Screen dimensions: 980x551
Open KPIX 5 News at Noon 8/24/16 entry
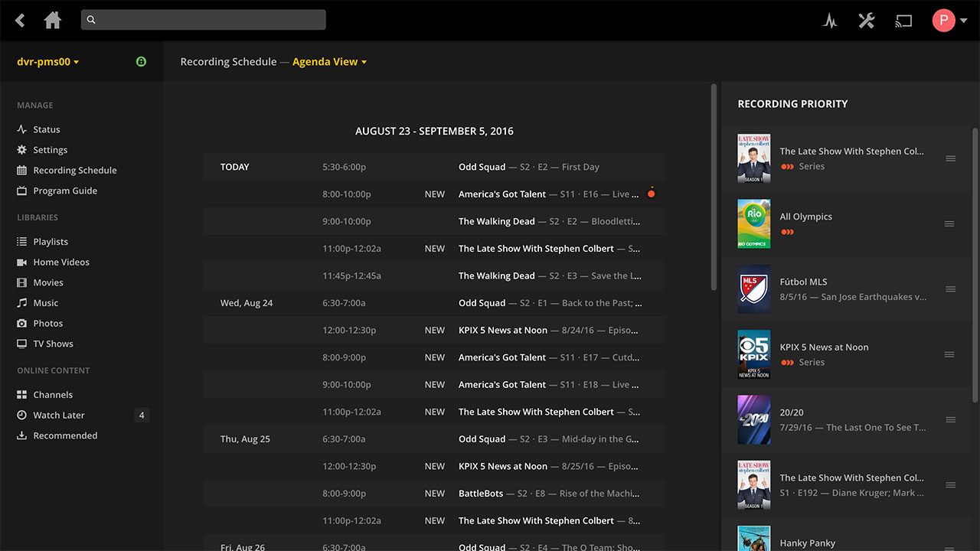pos(434,330)
